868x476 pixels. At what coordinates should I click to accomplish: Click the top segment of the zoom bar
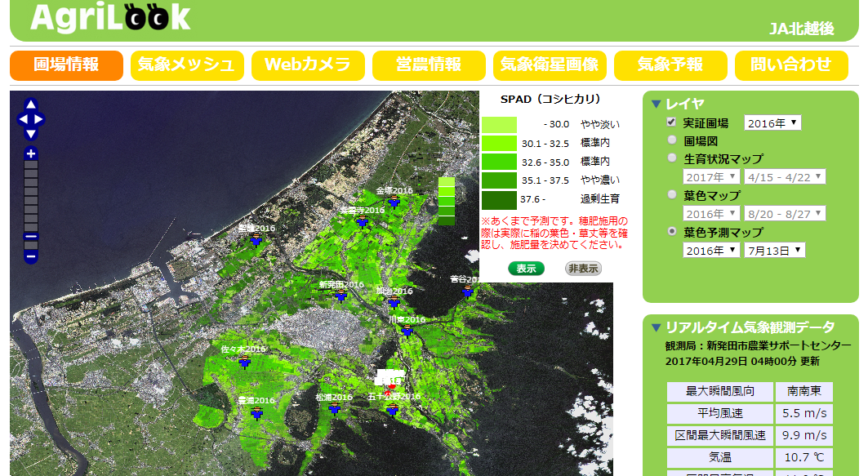31,165
